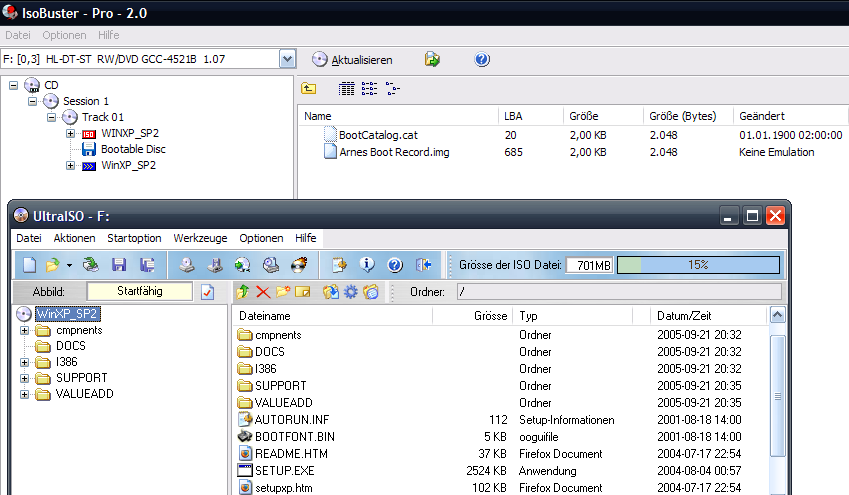Expand the SUPPORT folder in tree
The width and height of the screenshot is (849, 495).
pyautogui.click(x=24, y=378)
